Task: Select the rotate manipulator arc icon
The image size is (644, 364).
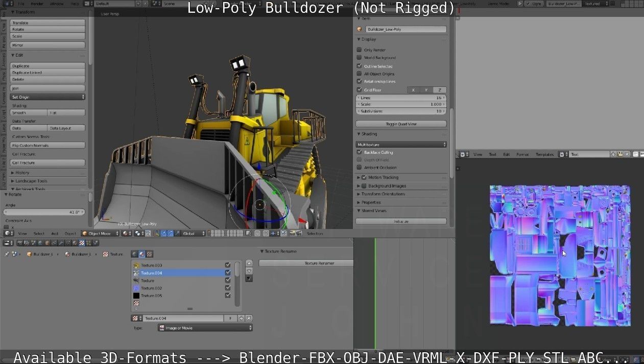Action: [x=170, y=233]
